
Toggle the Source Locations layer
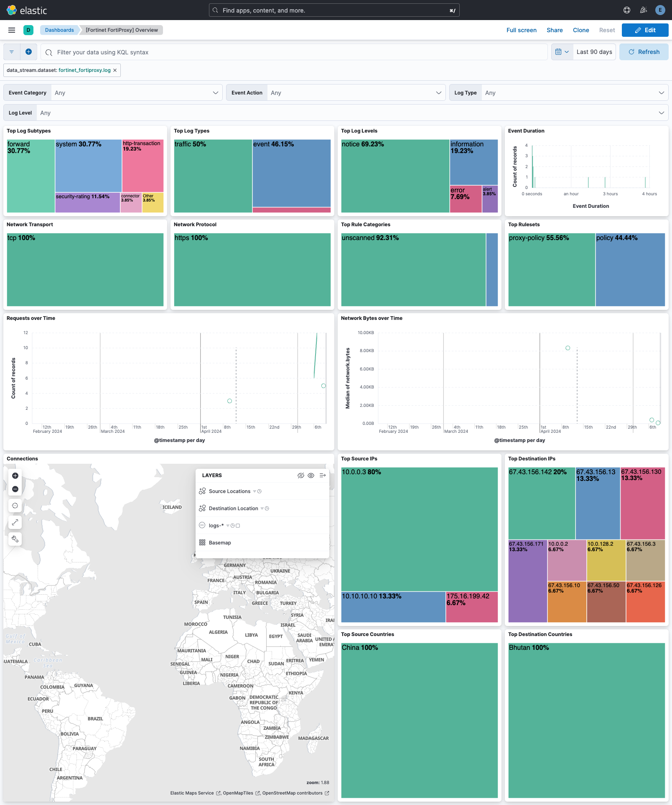pyautogui.click(x=229, y=491)
